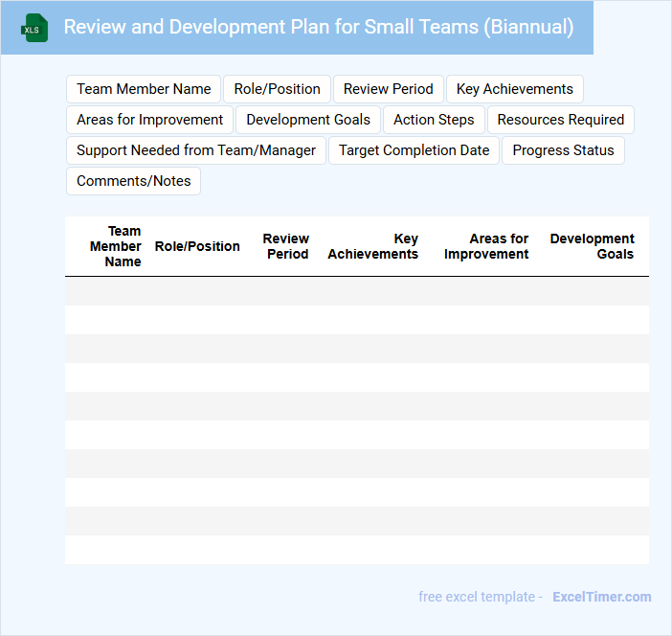Click the green XLS file icon
This screenshot has width=672, height=636.
34,28
